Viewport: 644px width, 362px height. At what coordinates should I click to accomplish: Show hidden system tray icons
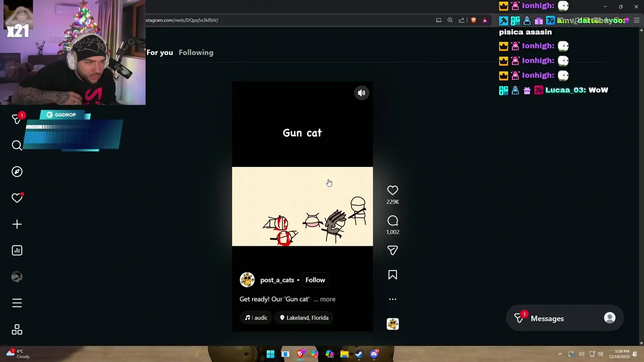click(x=560, y=354)
